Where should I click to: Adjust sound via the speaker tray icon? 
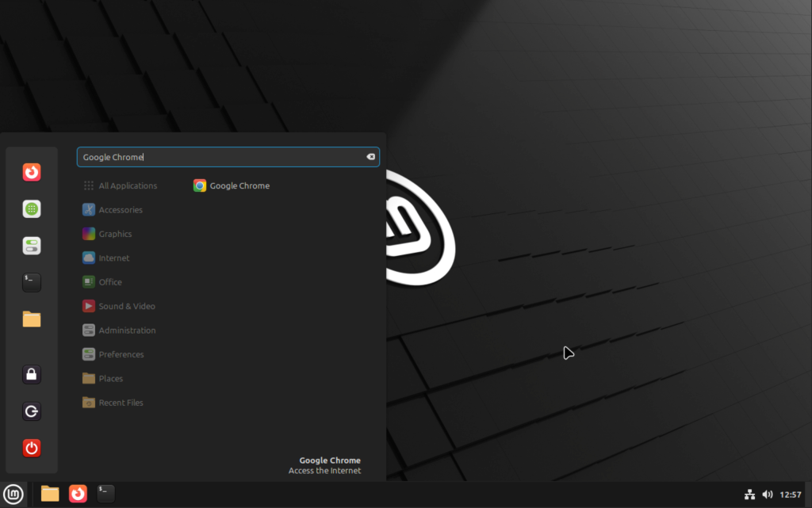point(768,493)
